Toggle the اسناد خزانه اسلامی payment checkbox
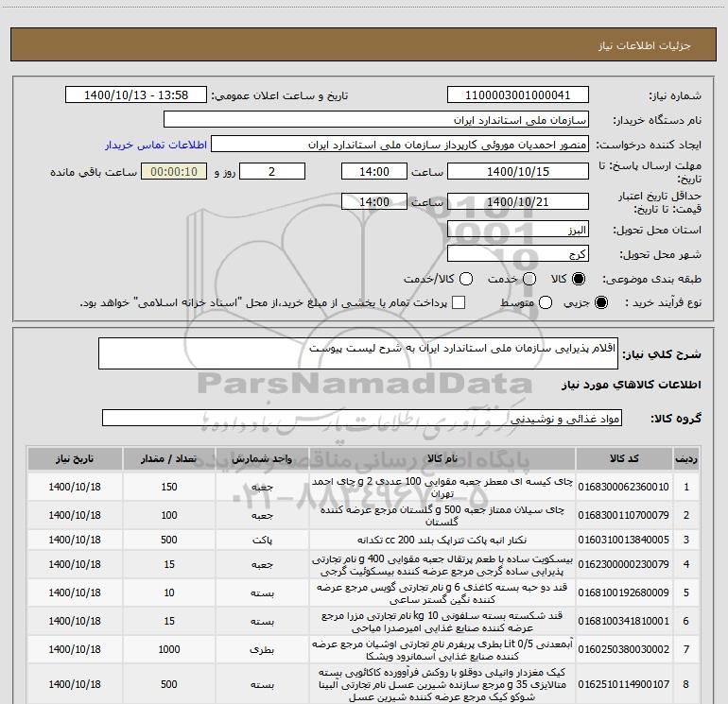This screenshot has width=728, height=704. click(459, 302)
